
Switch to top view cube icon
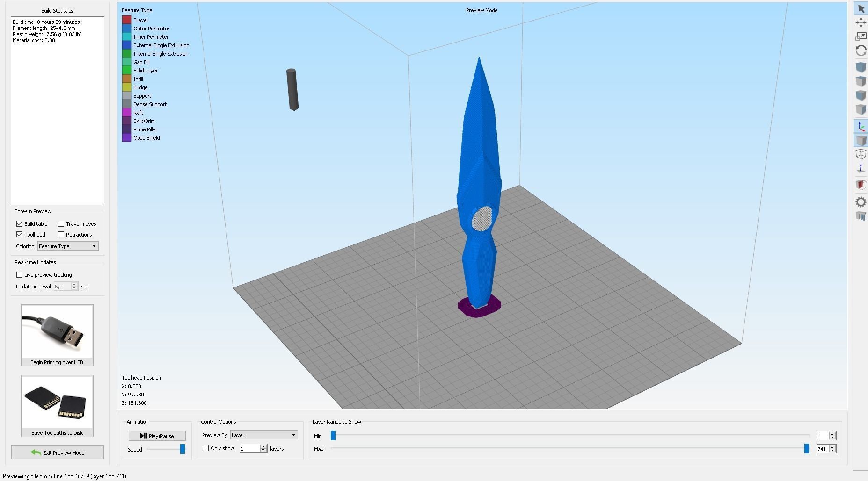pos(861,81)
